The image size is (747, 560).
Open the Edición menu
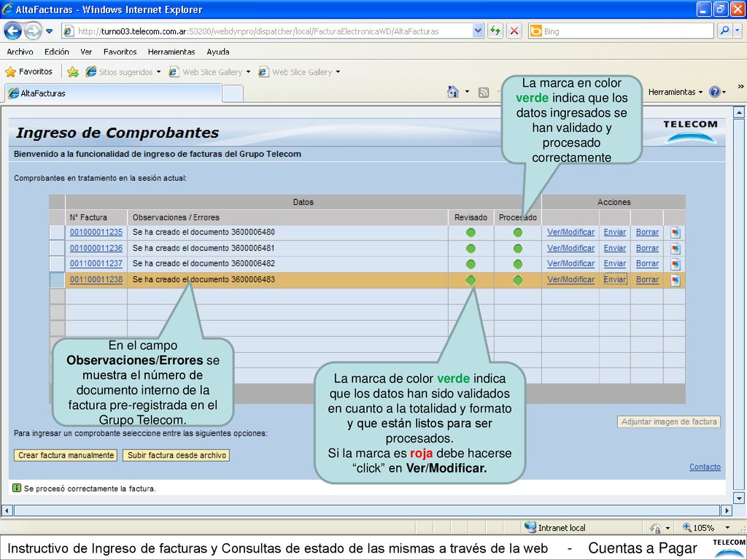(57, 52)
